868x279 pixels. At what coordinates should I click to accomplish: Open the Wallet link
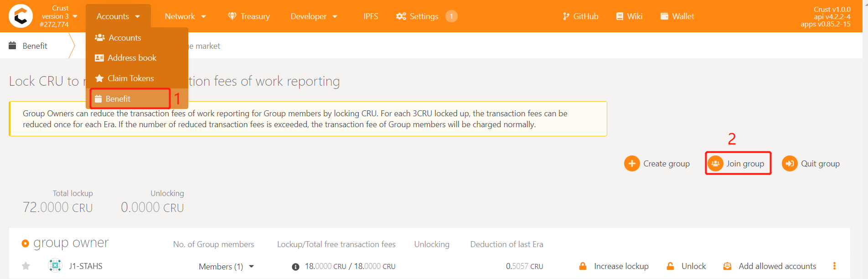pos(677,16)
